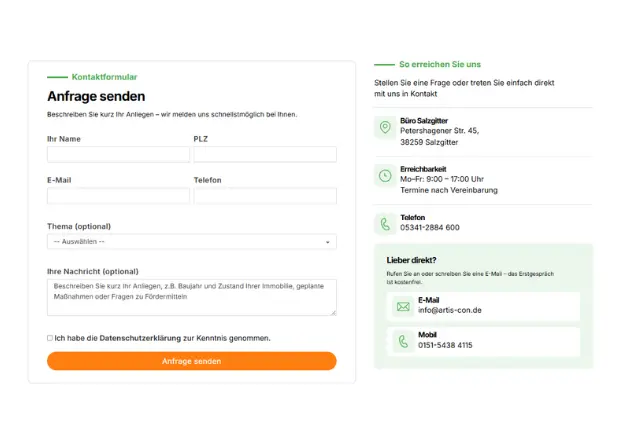Click the clock icon beside Erreichbarkeit
Screen dimensions: 620x444
point(384,176)
